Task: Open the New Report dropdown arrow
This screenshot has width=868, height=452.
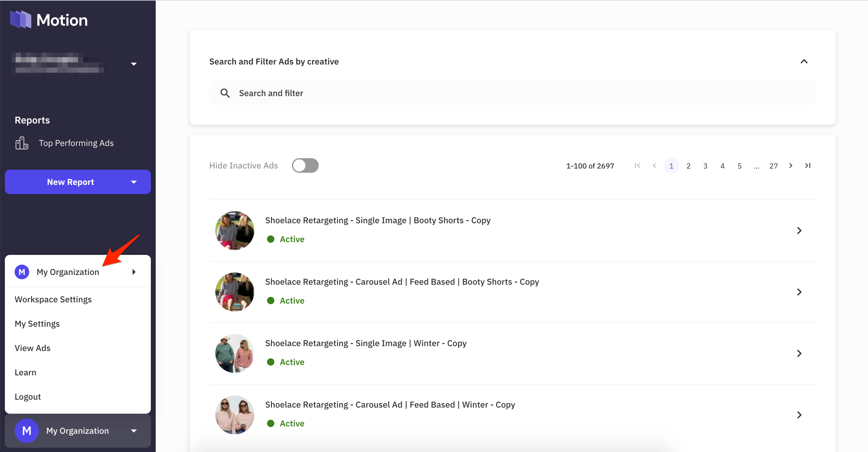Action: pyautogui.click(x=134, y=182)
